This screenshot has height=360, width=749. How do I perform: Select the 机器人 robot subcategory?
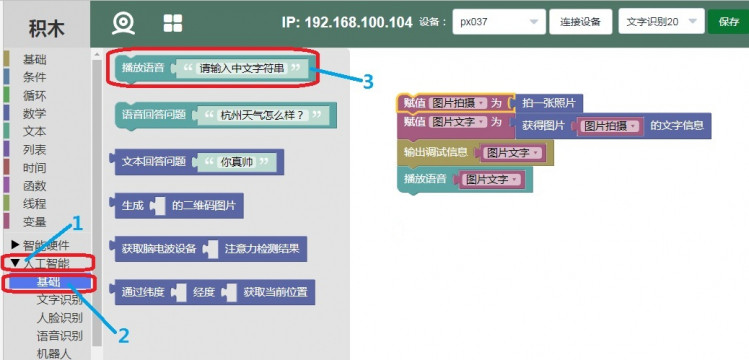click(54, 353)
